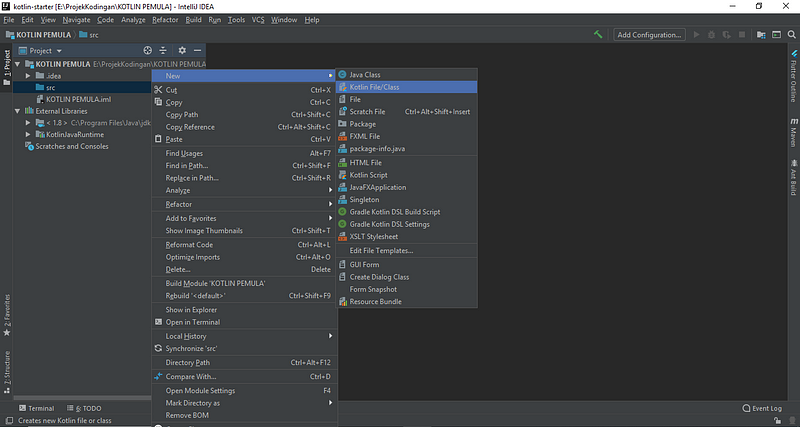Choose Create Dialog Class
Viewport: 800px width, 427px height.
tap(407, 277)
